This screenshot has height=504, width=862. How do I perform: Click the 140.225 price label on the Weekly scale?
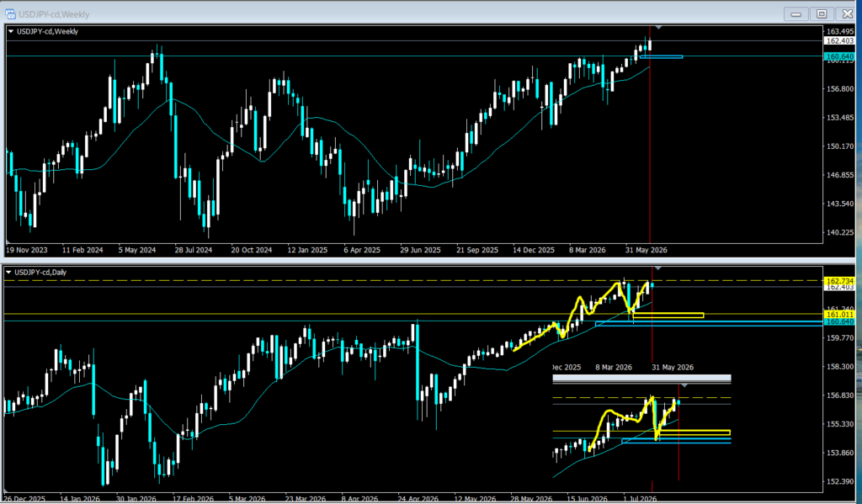[x=840, y=232]
